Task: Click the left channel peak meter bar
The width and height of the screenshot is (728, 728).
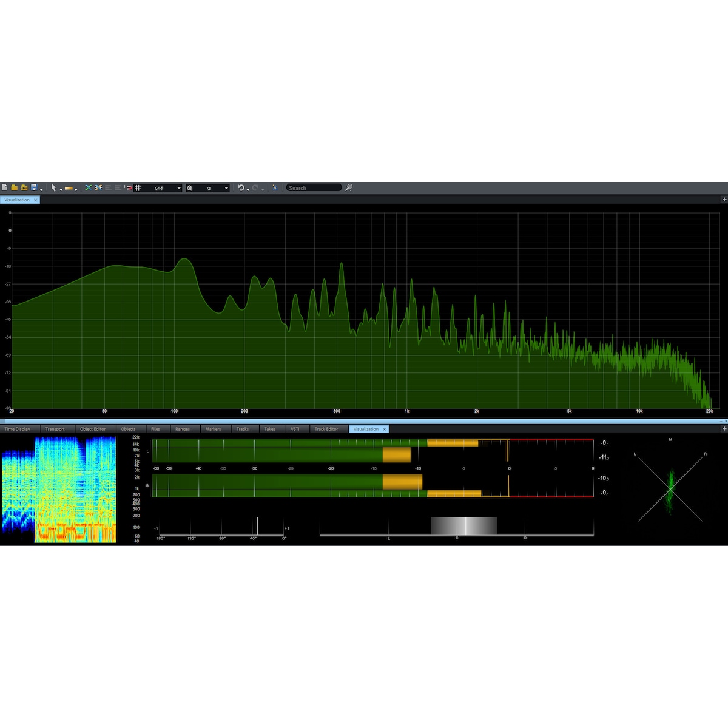Action: coord(372,451)
